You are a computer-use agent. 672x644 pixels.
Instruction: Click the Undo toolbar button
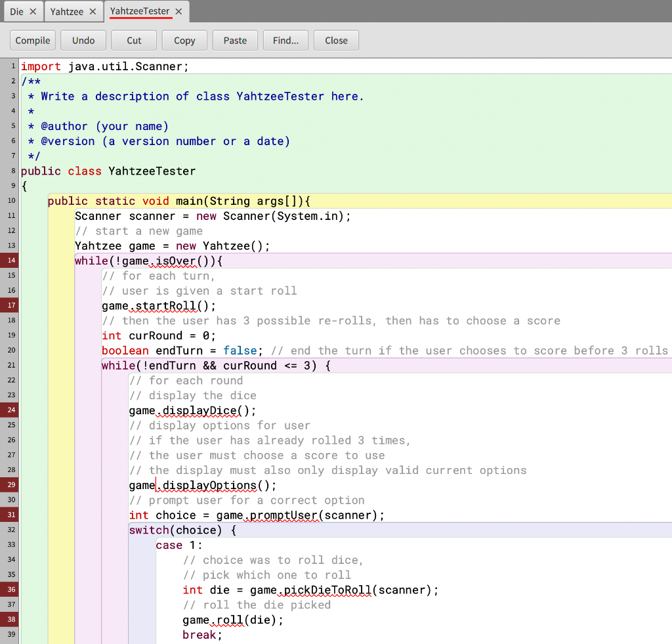point(83,41)
